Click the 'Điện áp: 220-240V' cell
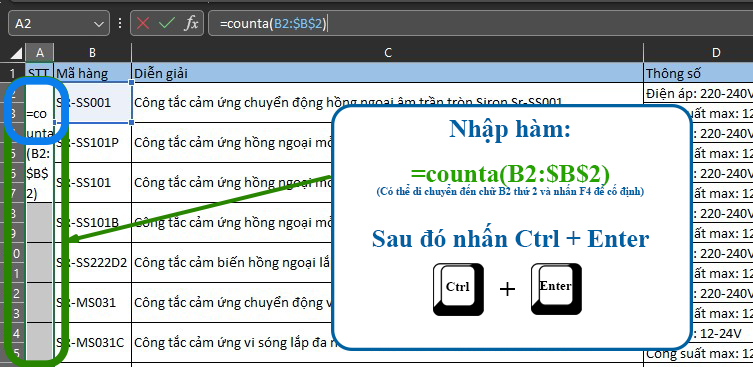 [x=699, y=93]
